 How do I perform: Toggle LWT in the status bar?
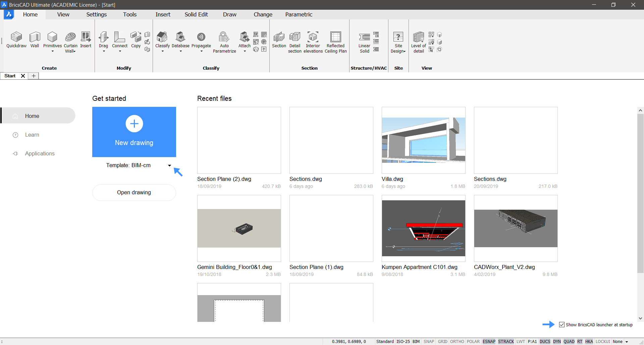pos(521,341)
